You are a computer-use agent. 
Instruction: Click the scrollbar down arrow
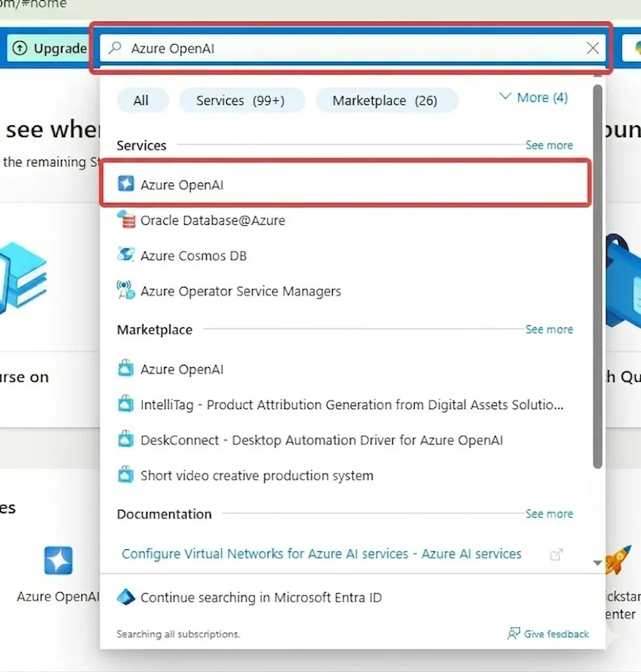coord(597,562)
